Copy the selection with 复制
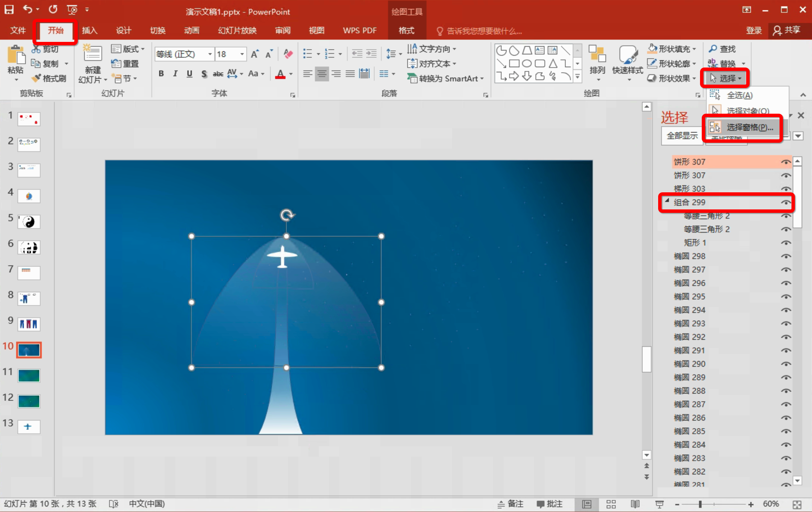This screenshot has height=512, width=812. tap(46, 64)
